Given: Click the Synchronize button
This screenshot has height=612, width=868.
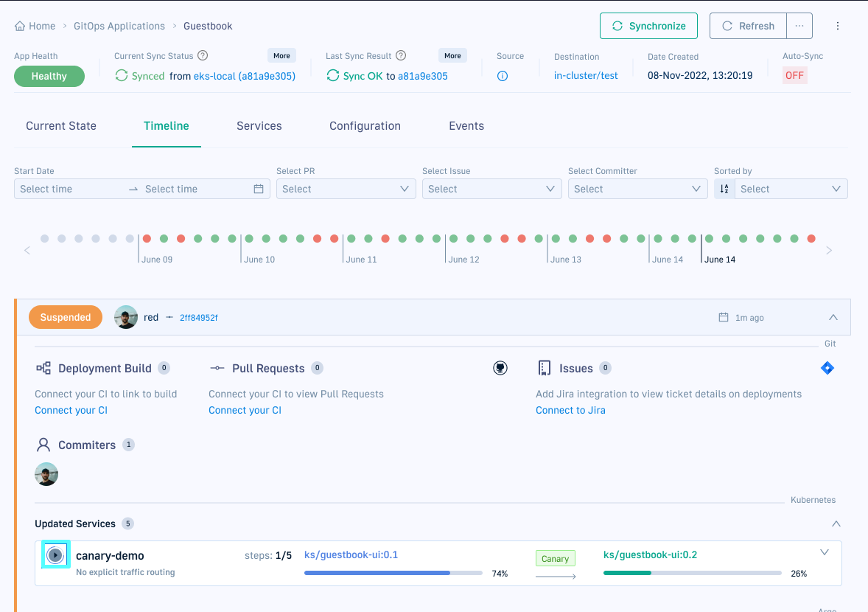Looking at the screenshot, I should point(648,26).
